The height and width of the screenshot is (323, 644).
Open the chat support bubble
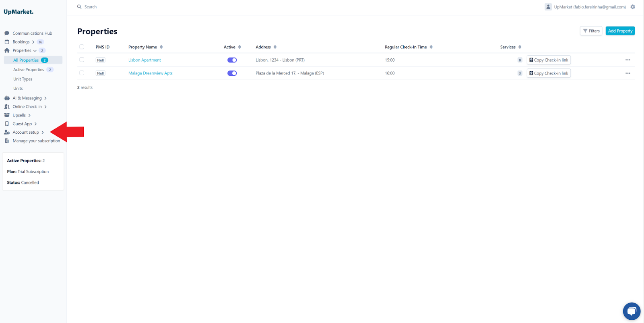point(632,311)
